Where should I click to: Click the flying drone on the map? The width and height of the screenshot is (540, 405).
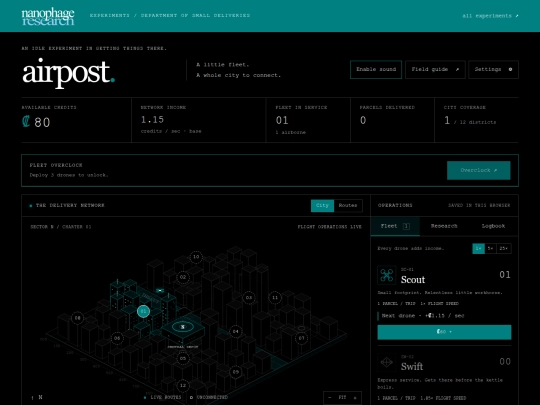160,291
